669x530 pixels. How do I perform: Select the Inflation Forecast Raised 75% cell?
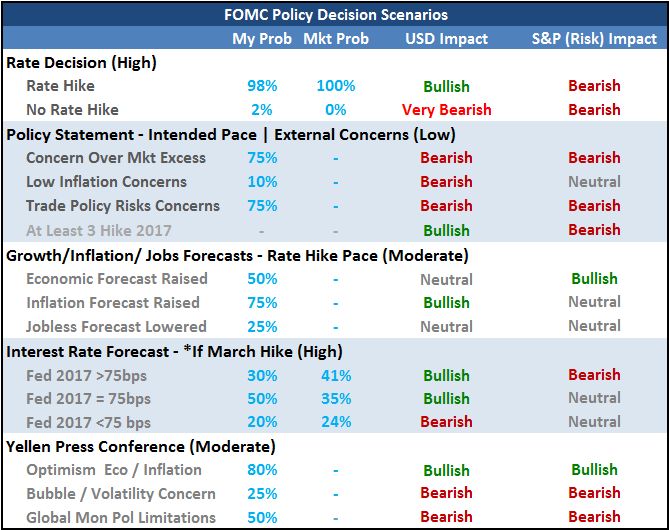point(262,303)
